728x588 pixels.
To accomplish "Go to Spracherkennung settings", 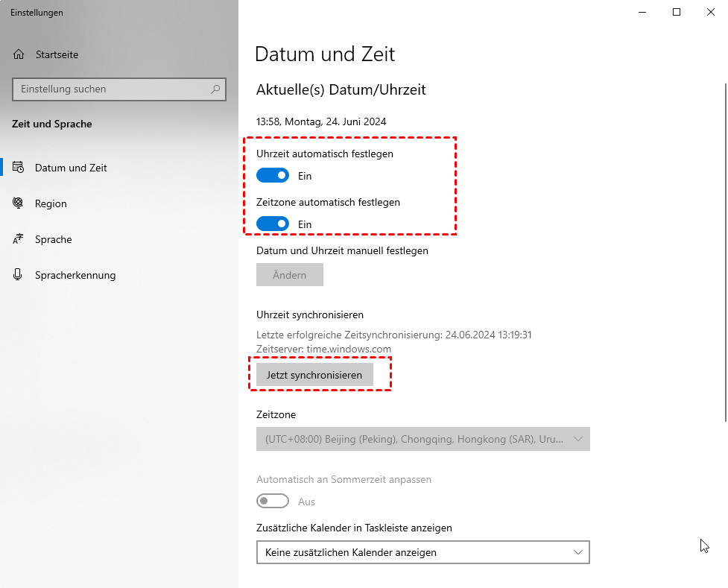I will (75, 275).
